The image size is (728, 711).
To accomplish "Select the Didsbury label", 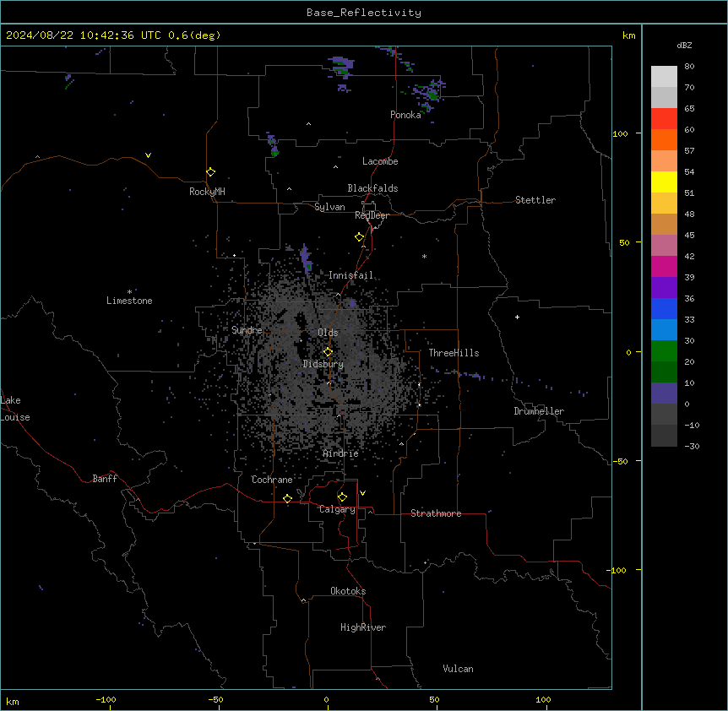I will point(323,364).
